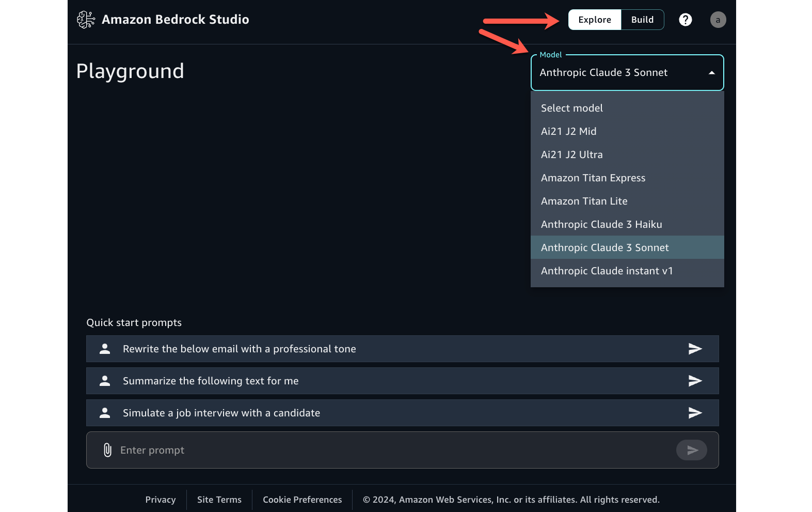Switch to the Build tab
The height and width of the screenshot is (512, 812).
[642, 20]
